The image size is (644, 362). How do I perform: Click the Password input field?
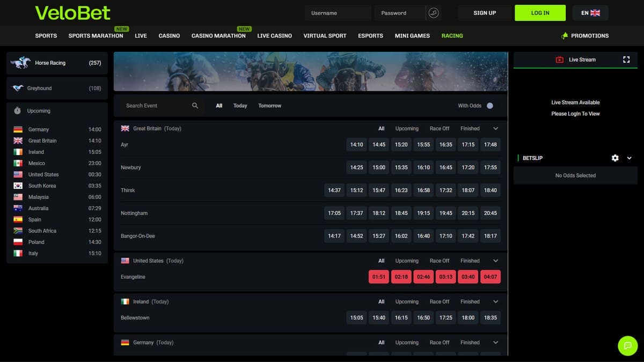tap(400, 13)
